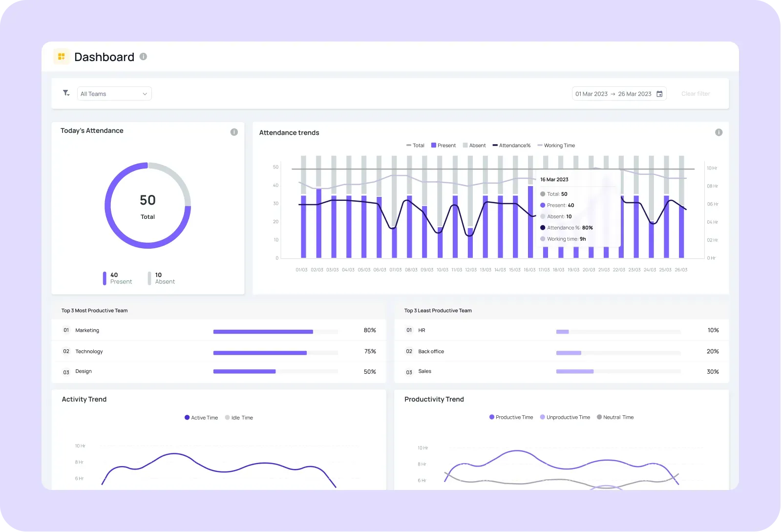Click the yellow Dashboard grid icon

62,57
